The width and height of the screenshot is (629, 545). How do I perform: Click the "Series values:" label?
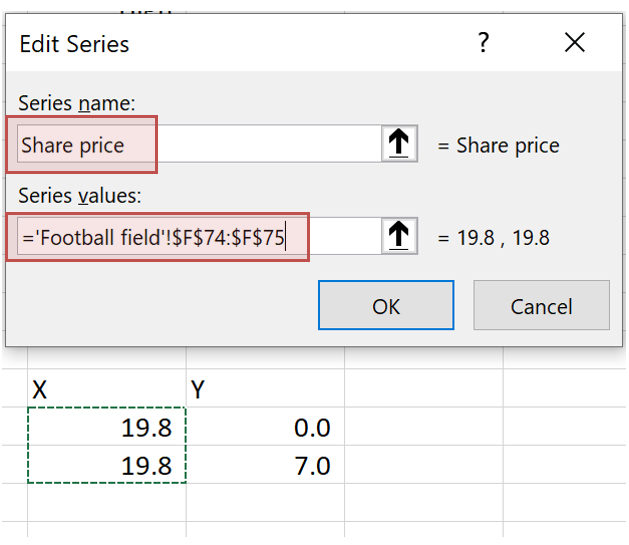(79, 197)
